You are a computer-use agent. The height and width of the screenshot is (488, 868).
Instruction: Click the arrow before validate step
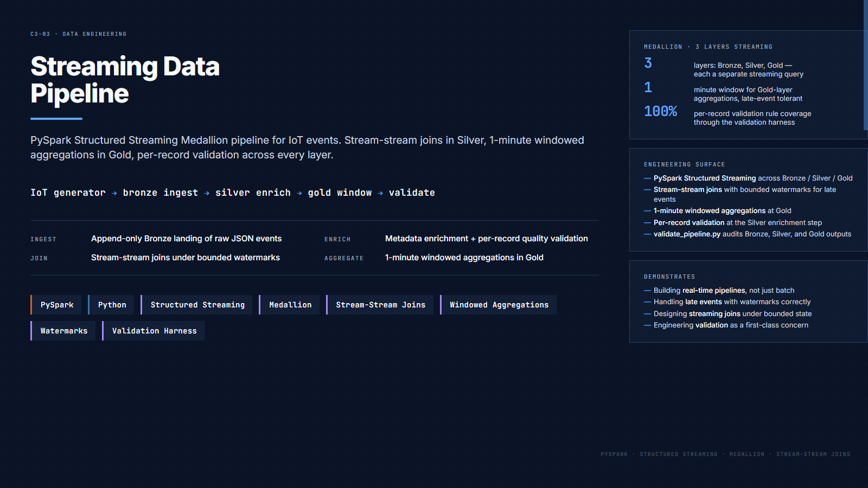(380, 193)
